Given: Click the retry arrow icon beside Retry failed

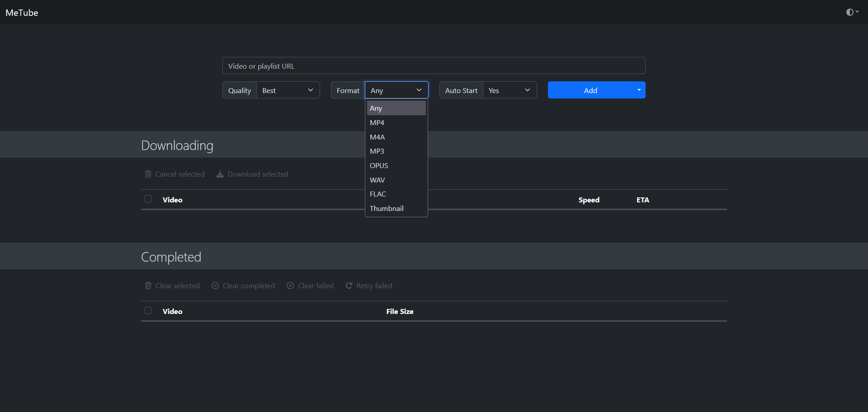Looking at the screenshot, I should (x=349, y=286).
